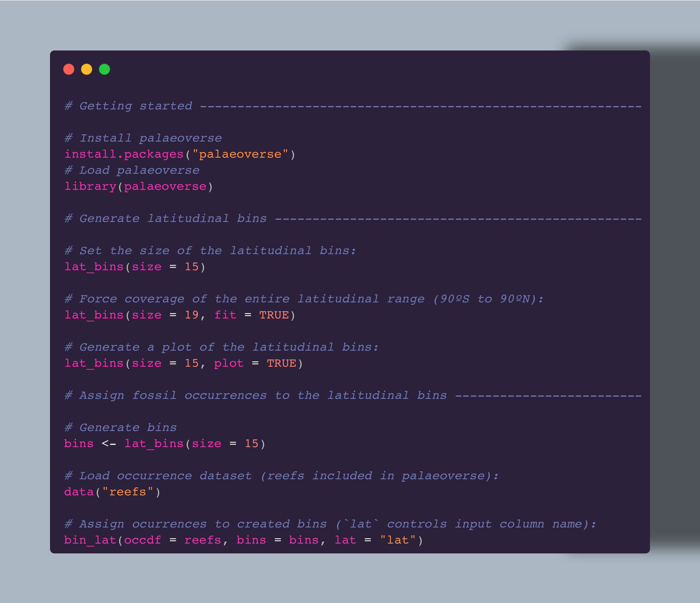The width and height of the screenshot is (700, 603).
Task: Click the bins assignment arrow
Action: [109, 443]
